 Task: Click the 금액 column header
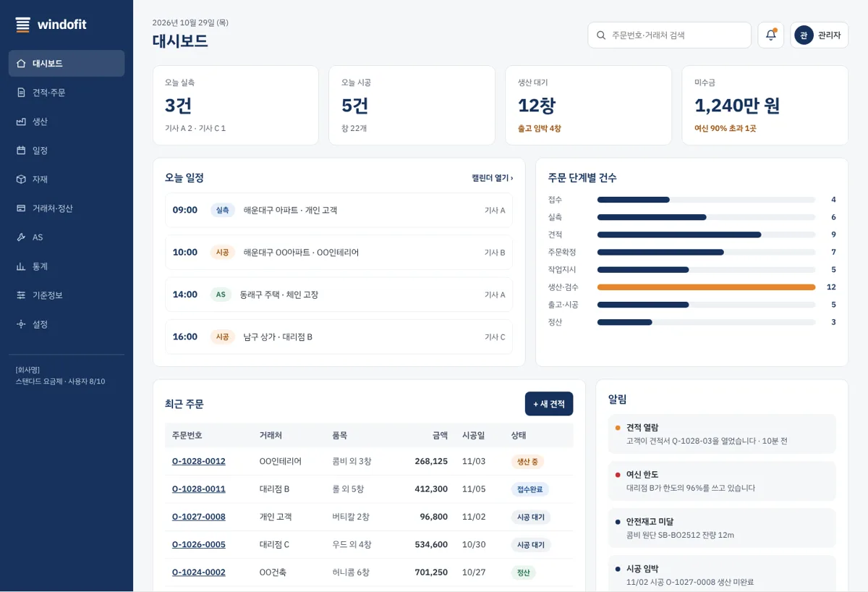pos(440,436)
